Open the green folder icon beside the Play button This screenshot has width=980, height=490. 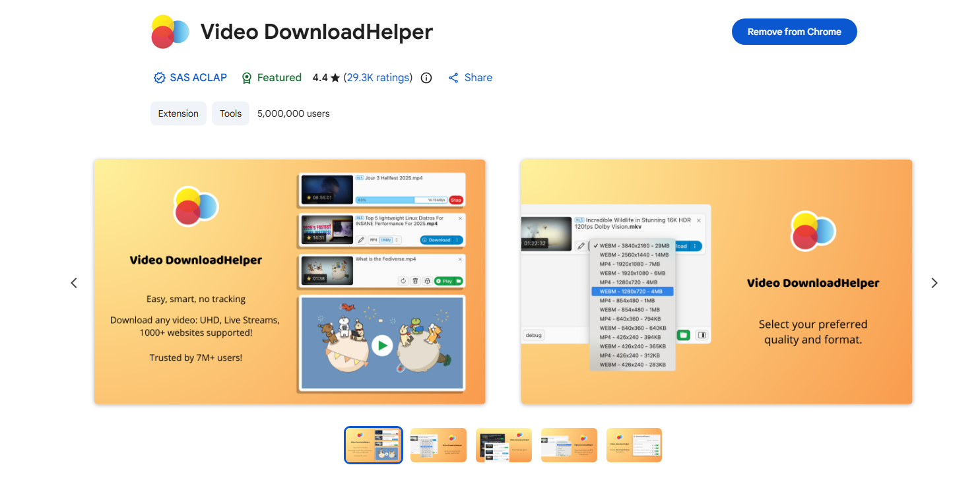click(459, 281)
